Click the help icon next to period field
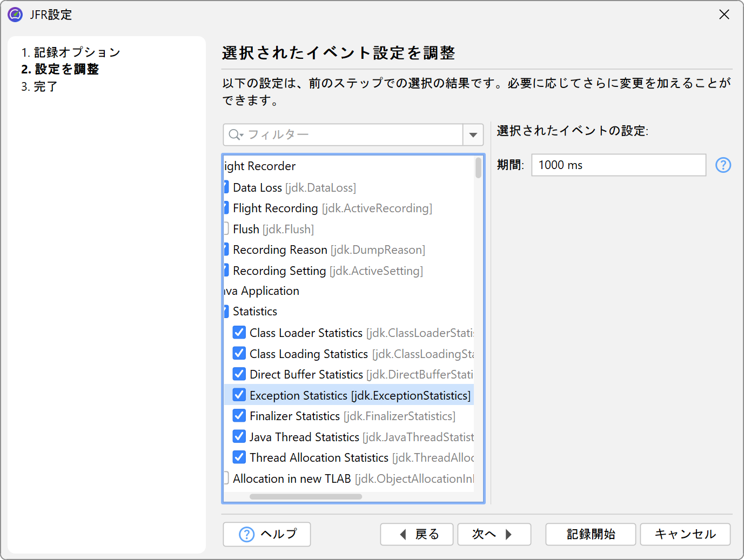 click(723, 165)
